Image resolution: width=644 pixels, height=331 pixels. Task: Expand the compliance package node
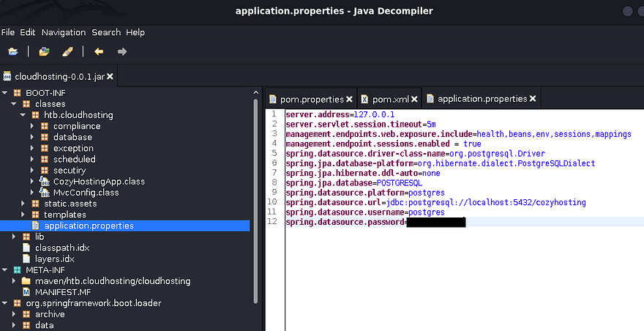pos(32,126)
